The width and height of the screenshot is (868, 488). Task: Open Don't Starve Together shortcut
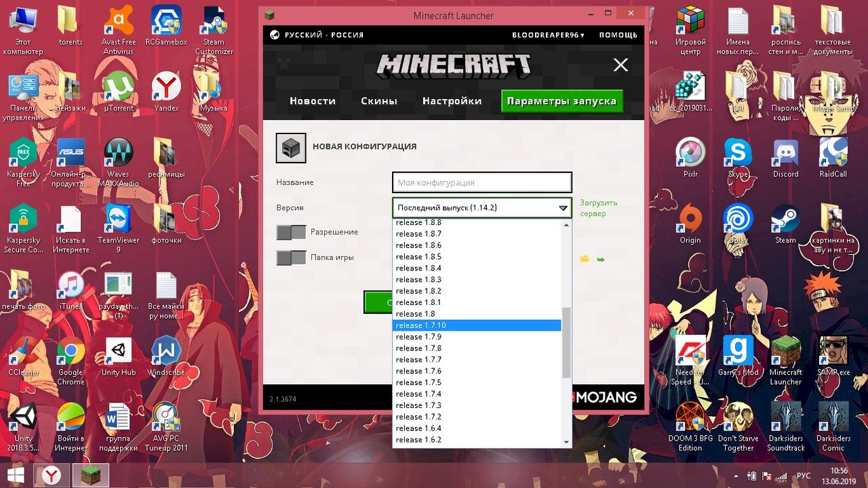tap(738, 427)
